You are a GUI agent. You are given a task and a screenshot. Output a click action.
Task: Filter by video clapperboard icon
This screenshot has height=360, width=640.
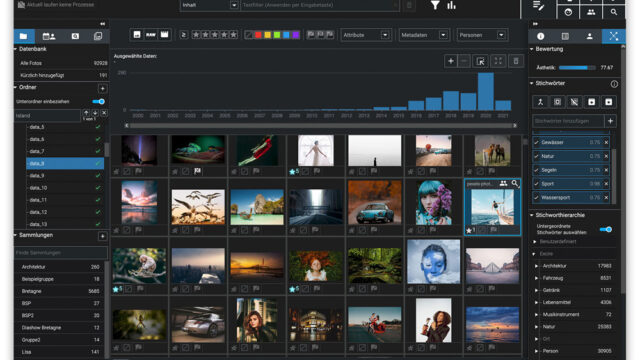[x=164, y=35]
